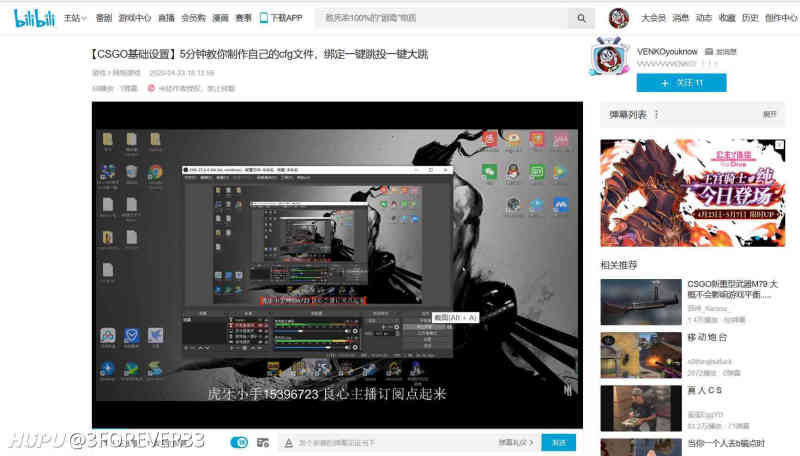Image resolution: width=800 pixels, height=456 pixels.
Task: Open 游戏中心 in top navigation
Action: [x=135, y=18]
